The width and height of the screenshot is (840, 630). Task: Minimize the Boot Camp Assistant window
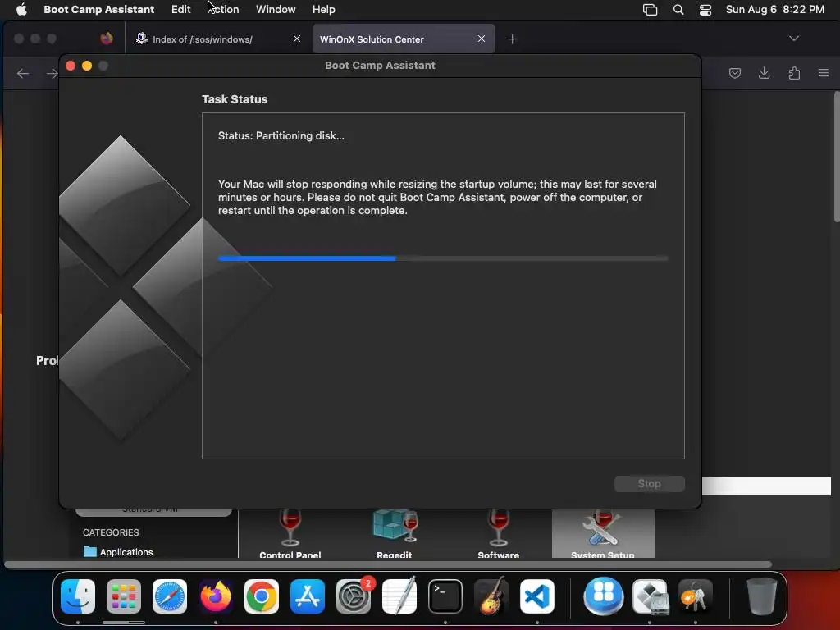tap(87, 66)
